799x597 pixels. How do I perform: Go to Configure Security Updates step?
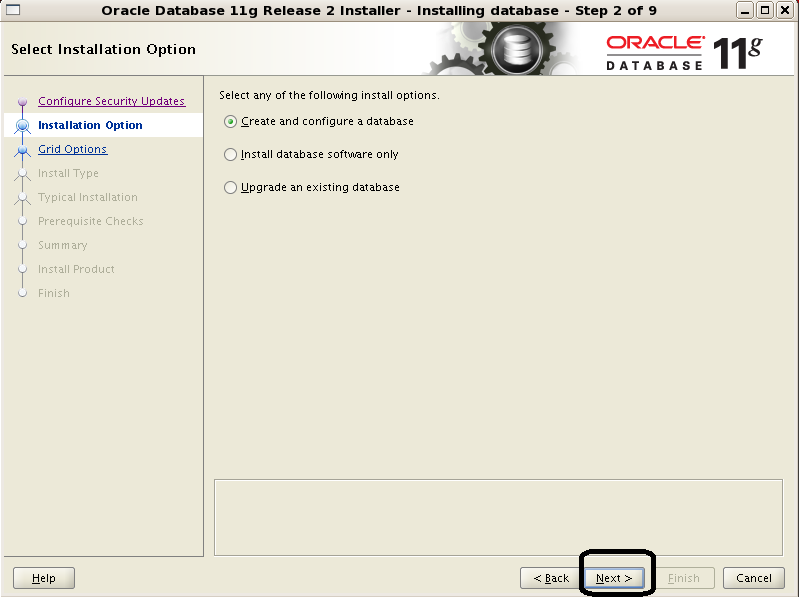click(111, 101)
